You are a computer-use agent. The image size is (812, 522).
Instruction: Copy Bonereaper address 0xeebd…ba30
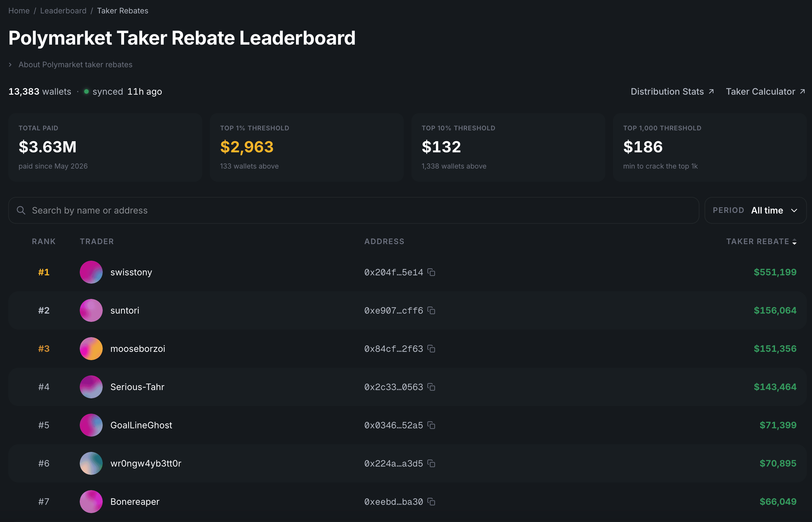(x=431, y=502)
